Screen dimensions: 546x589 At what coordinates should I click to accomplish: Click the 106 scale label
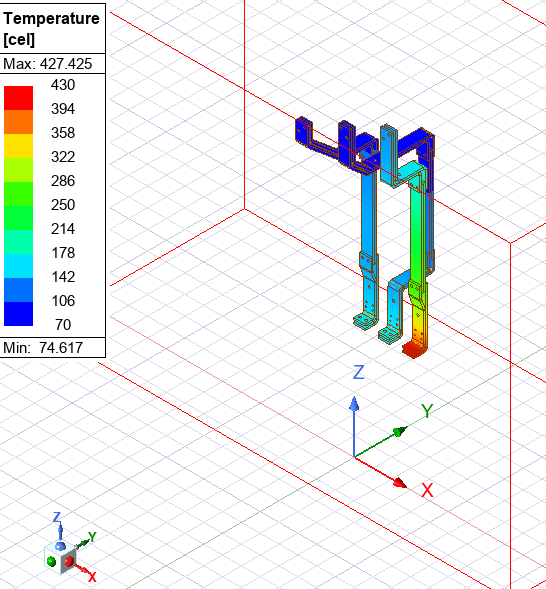[x=63, y=301]
